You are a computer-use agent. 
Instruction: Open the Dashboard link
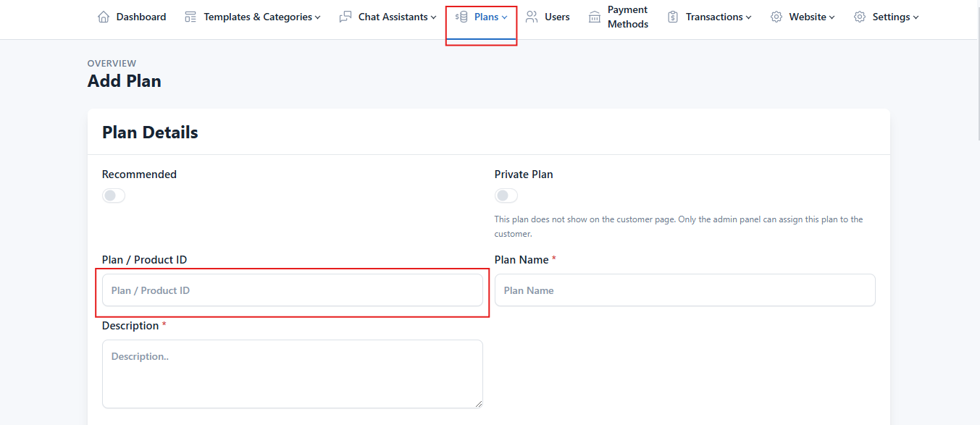141,17
